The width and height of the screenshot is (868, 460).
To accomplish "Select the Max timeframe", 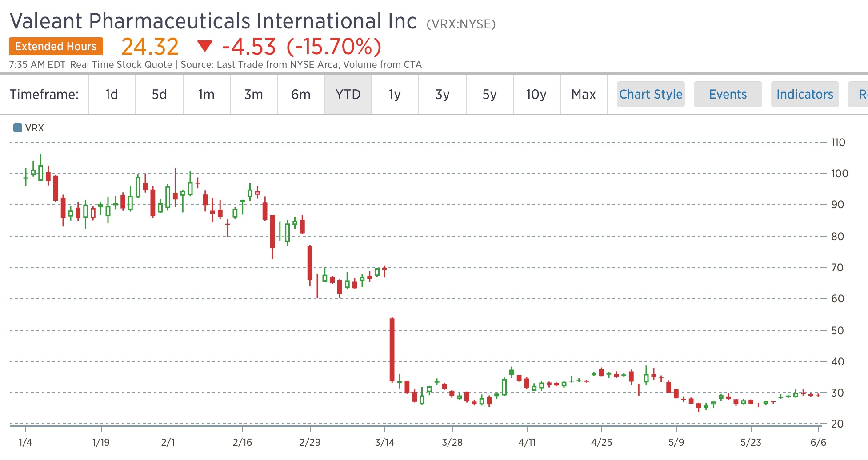I will [x=584, y=94].
